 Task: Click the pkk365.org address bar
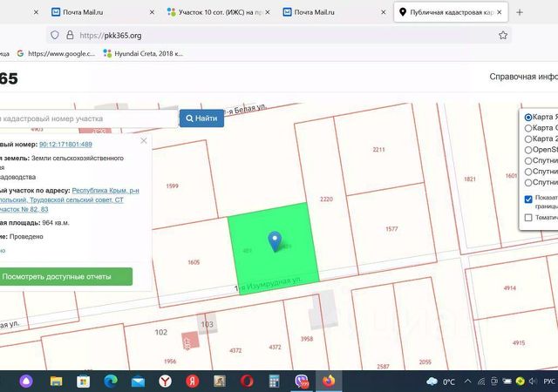tap(279, 35)
